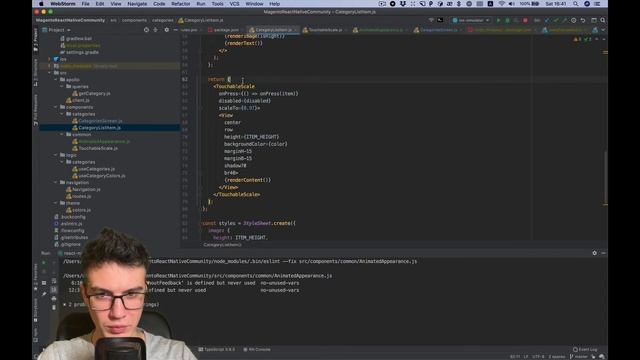
Task: Collapse the src folder
Action: point(50,73)
